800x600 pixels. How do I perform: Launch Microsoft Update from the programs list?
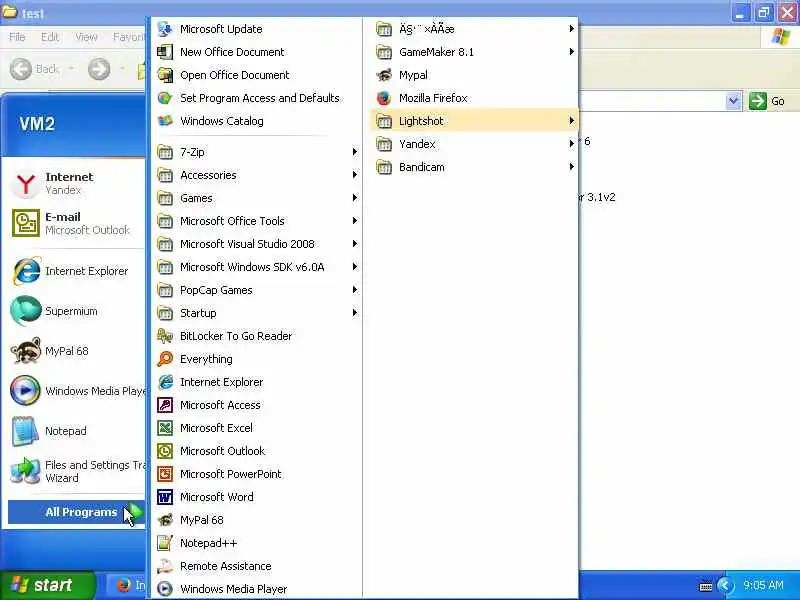coord(257,29)
